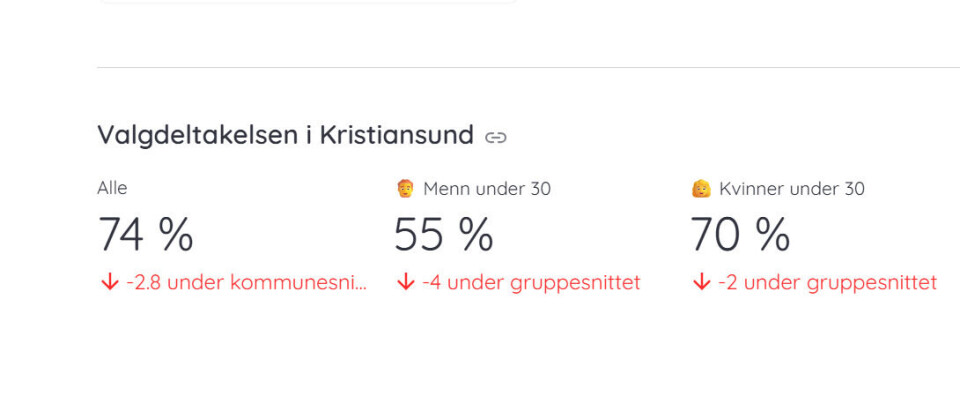The image size is (960, 404).
Task: Click the horizontal divider above the heading
Action: point(528,67)
